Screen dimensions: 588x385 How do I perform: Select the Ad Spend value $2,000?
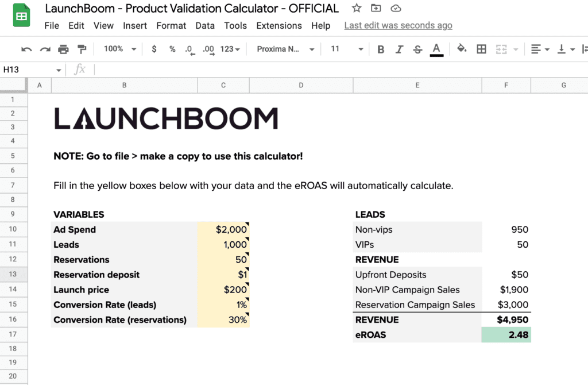(223, 229)
